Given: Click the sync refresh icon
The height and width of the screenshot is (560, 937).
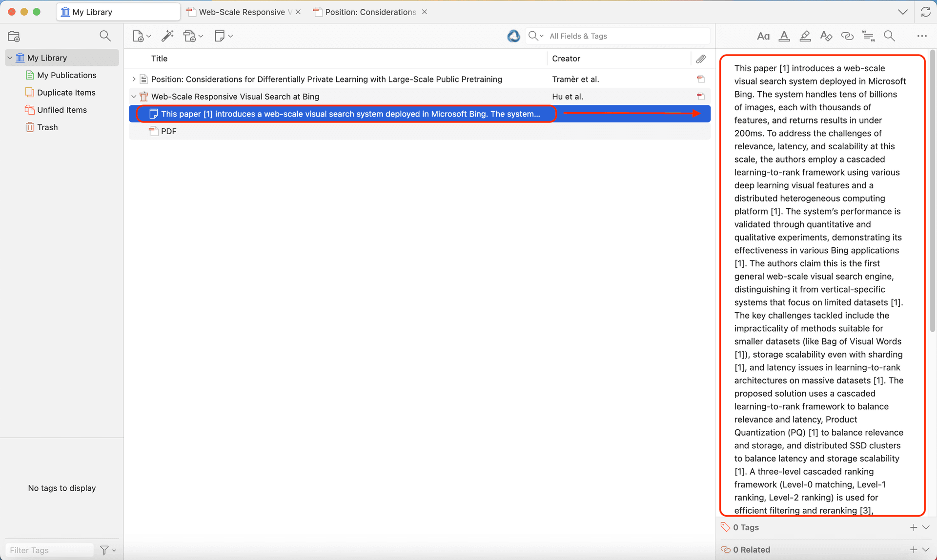Looking at the screenshot, I should [925, 12].
